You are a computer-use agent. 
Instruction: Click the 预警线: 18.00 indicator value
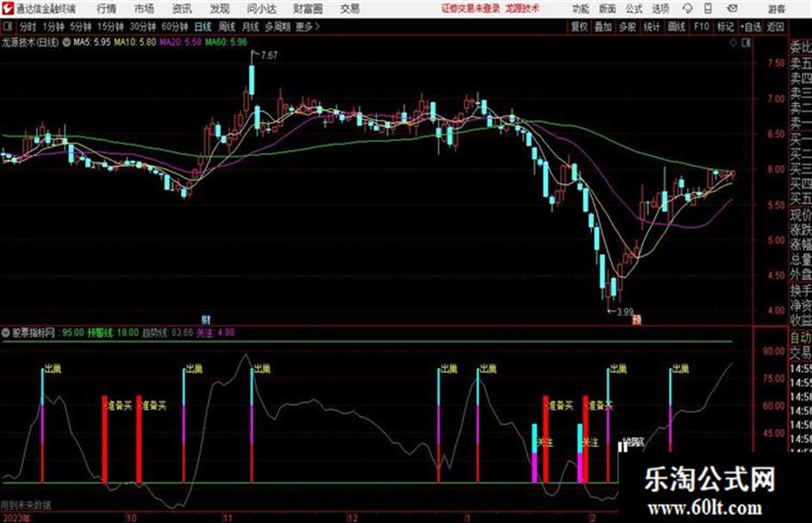[113, 333]
